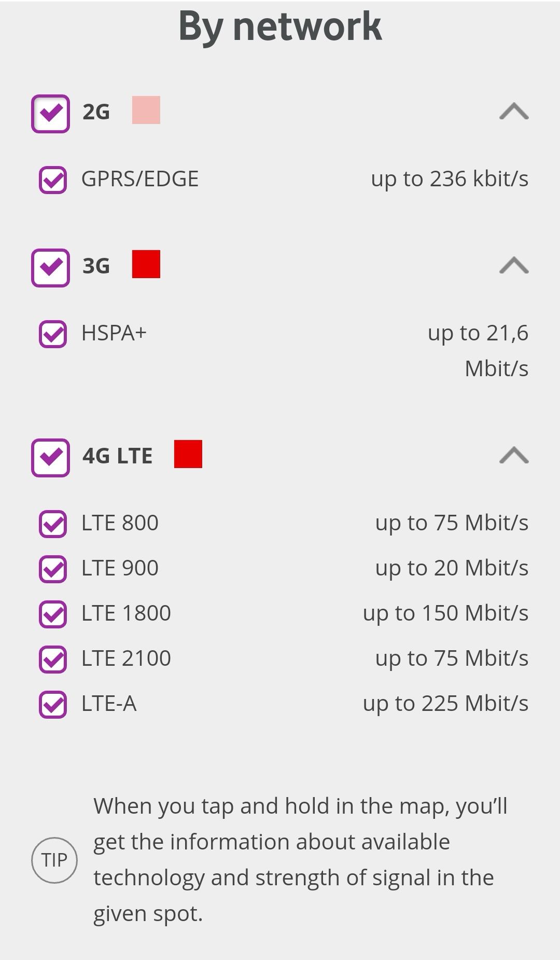Disable the HSPA+ checkbox

pos(53,334)
